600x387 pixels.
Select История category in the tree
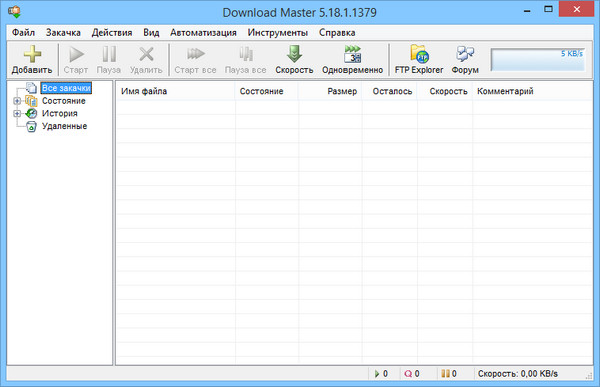click(x=60, y=113)
